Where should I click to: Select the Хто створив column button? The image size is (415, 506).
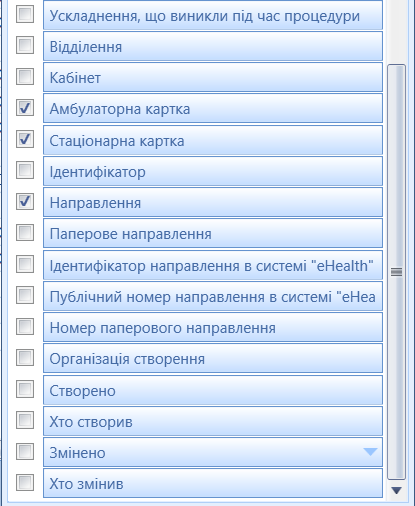[x=213, y=421]
